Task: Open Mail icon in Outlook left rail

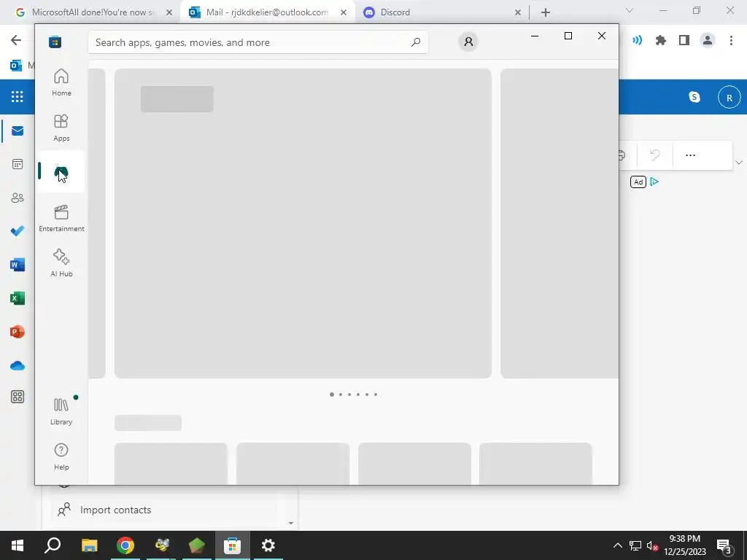Action: [x=18, y=131]
